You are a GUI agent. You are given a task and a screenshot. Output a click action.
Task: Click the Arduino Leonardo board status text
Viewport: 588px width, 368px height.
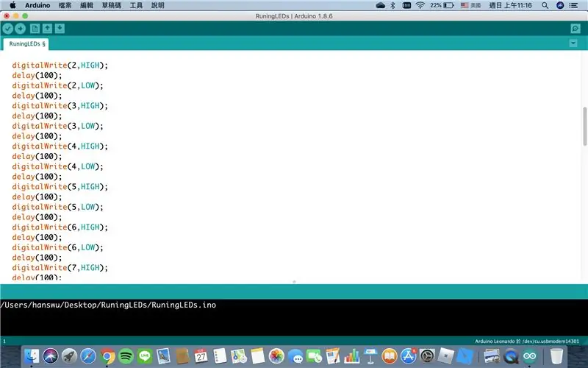(526, 342)
